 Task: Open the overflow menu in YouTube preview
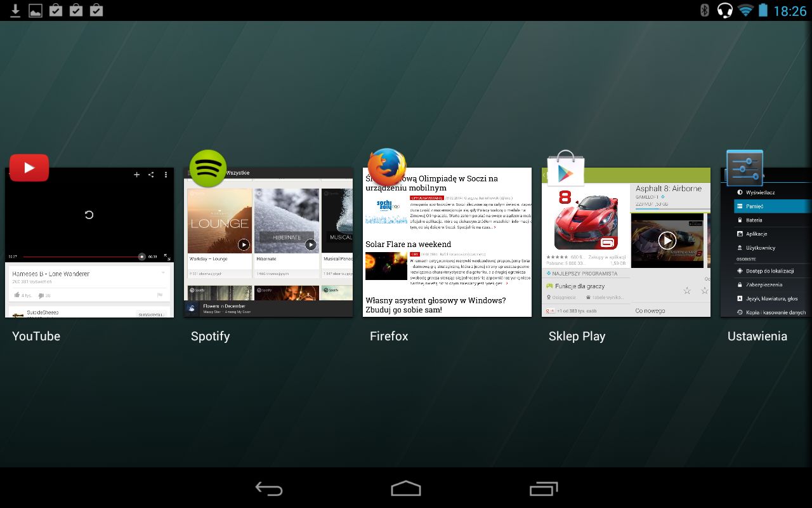pyautogui.click(x=166, y=175)
